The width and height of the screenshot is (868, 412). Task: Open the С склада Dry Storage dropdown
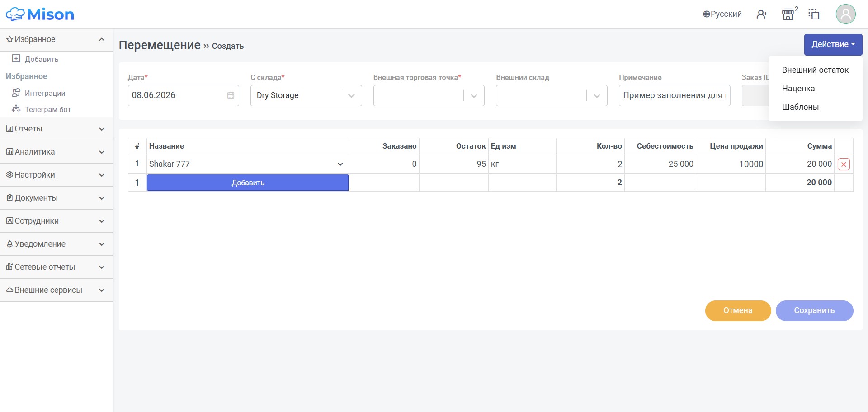306,95
